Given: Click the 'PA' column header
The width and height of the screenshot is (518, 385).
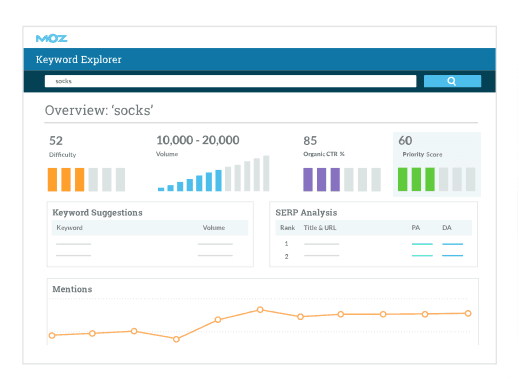Looking at the screenshot, I should coord(416,228).
